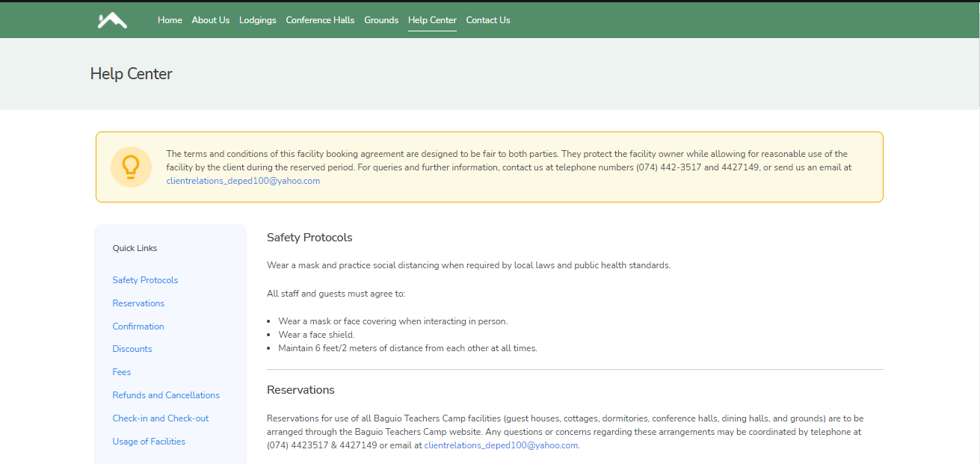Open the Lodgings navigation link
The image size is (980, 464).
tap(257, 20)
